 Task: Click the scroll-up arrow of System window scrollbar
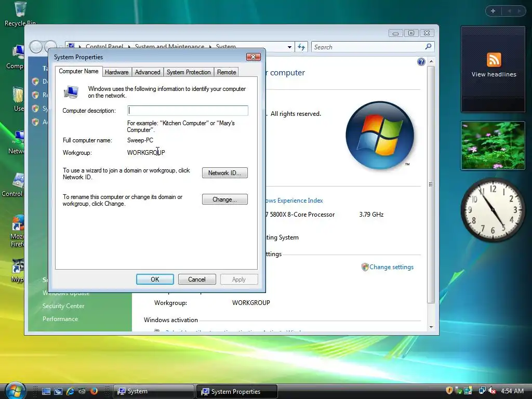pyautogui.click(x=431, y=61)
